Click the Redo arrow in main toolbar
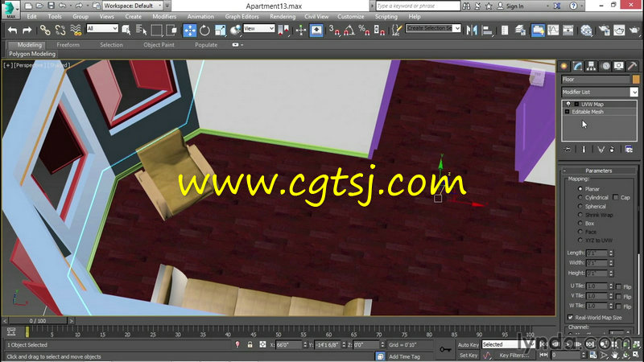This screenshot has width=644, height=362. coord(27,30)
